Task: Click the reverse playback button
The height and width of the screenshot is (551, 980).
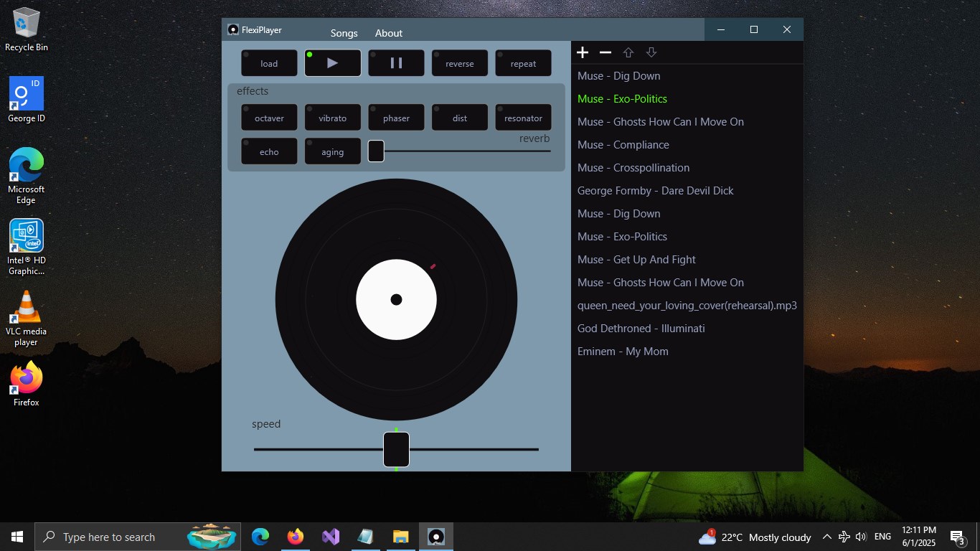Action: (x=459, y=62)
